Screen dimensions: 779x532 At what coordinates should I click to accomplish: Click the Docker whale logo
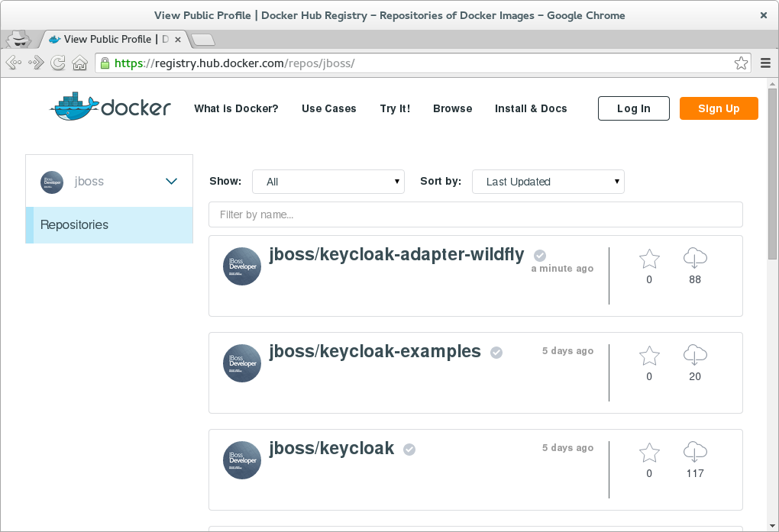click(73, 108)
